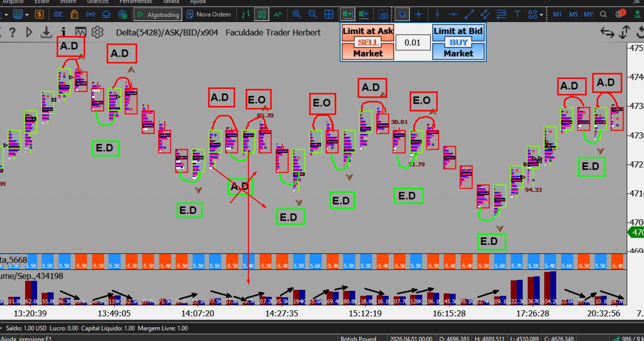The image size is (644, 341).
Task: Toggle candlestick chart mode
Action: [262, 14]
